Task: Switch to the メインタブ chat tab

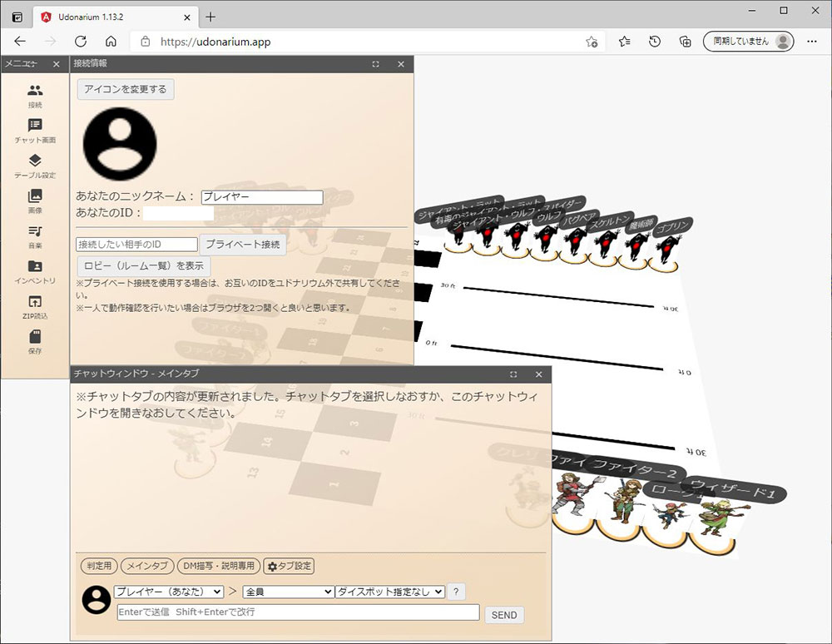Action: point(147,566)
